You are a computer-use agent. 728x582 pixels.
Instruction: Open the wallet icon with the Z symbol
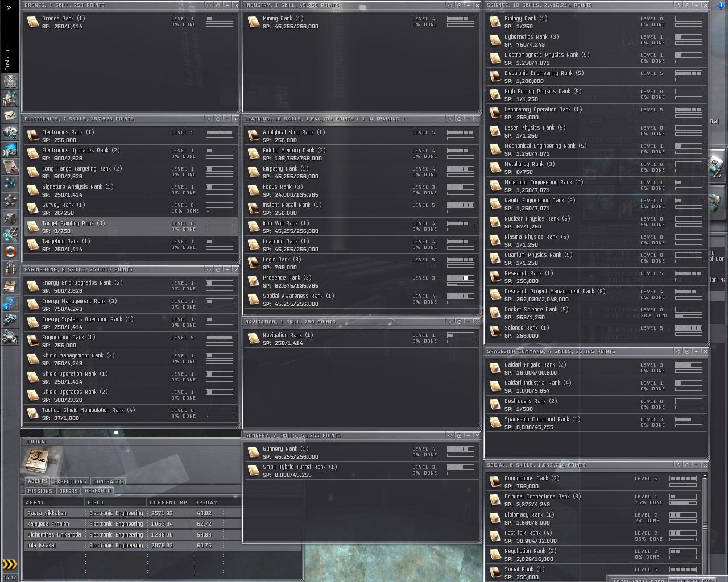coord(10,235)
